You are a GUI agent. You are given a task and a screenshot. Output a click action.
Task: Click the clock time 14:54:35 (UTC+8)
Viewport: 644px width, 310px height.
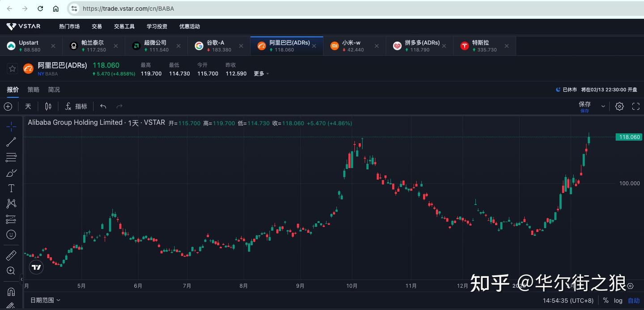568,301
